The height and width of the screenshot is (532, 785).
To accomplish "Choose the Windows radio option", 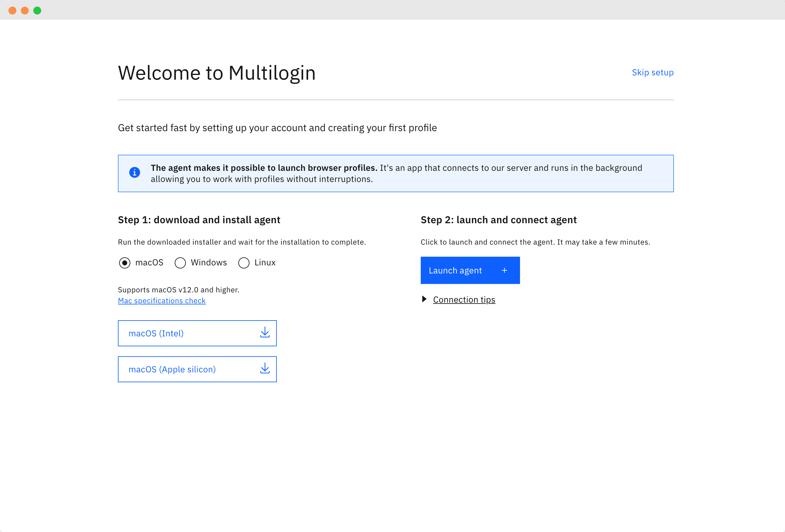I will point(180,263).
